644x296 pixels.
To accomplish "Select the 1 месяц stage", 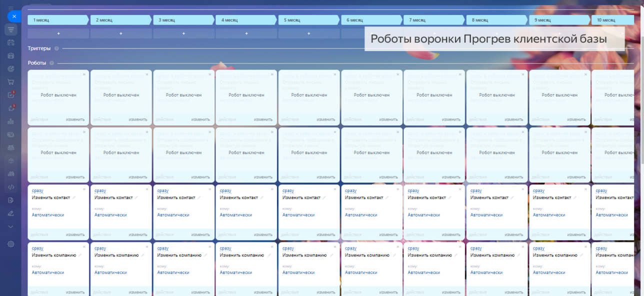I will [58, 20].
